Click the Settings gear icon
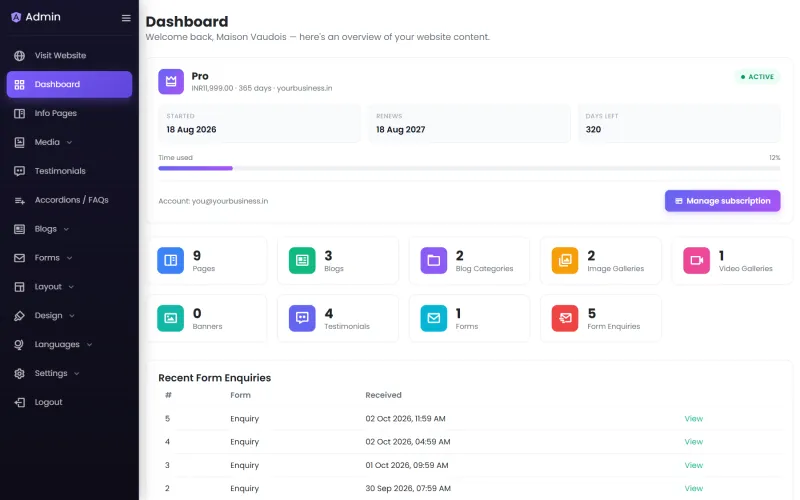 [x=19, y=373]
